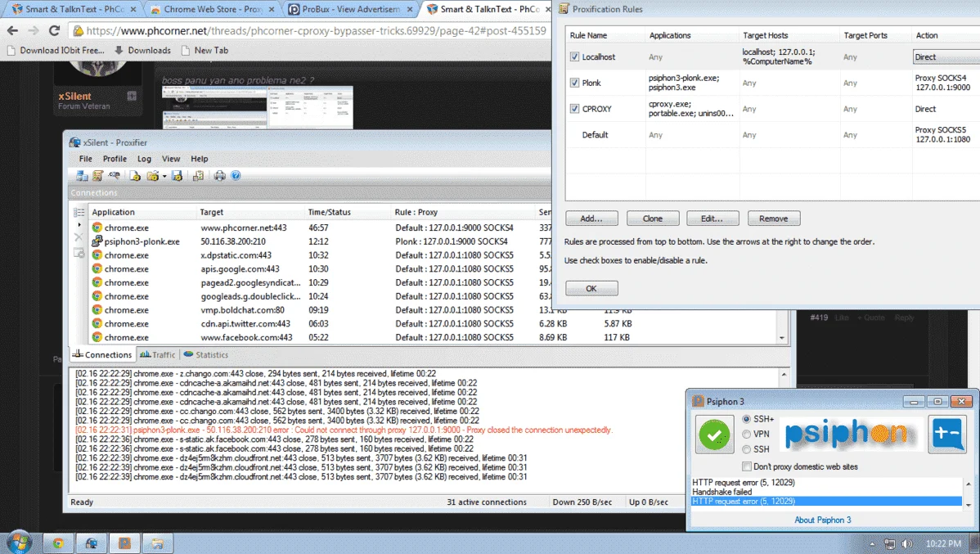Open Name Resolution (.com) toolbar icon
The height and width of the screenshot is (554, 980).
click(x=114, y=176)
